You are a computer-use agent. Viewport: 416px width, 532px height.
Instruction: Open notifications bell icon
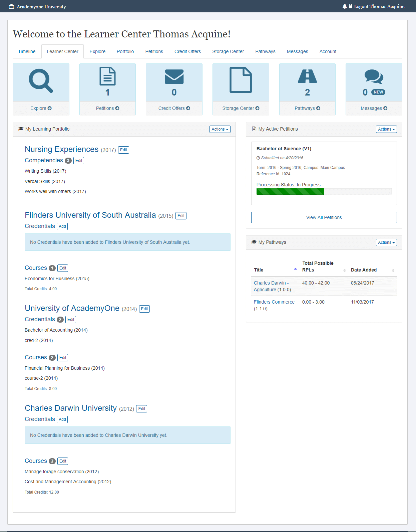(345, 6)
